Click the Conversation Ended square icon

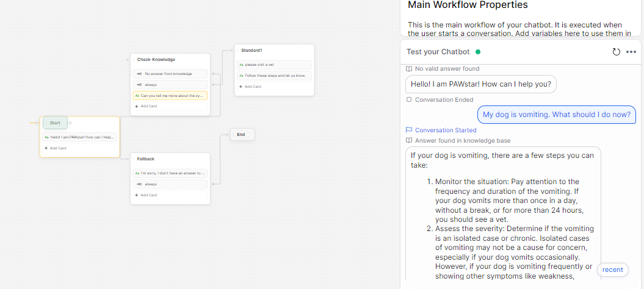tap(409, 99)
